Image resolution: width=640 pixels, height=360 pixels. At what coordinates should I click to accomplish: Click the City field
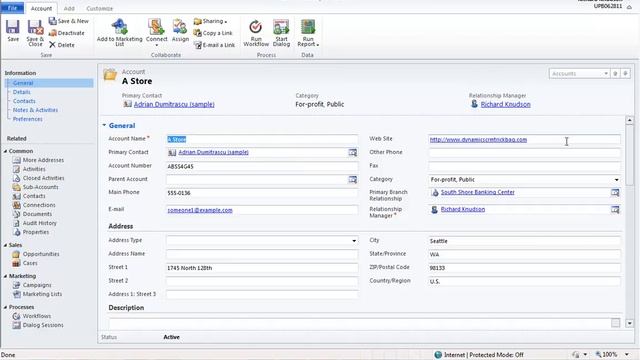(524, 241)
